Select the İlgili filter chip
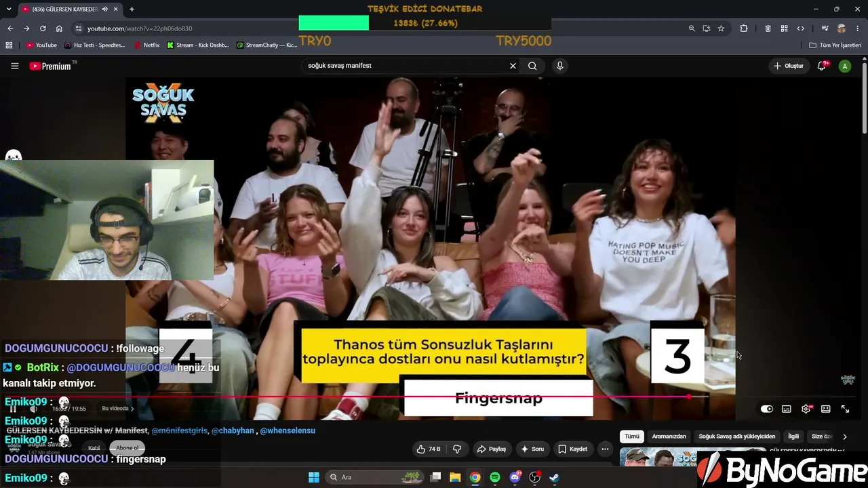Image resolution: width=868 pixels, height=488 pixels. point(793,436)
